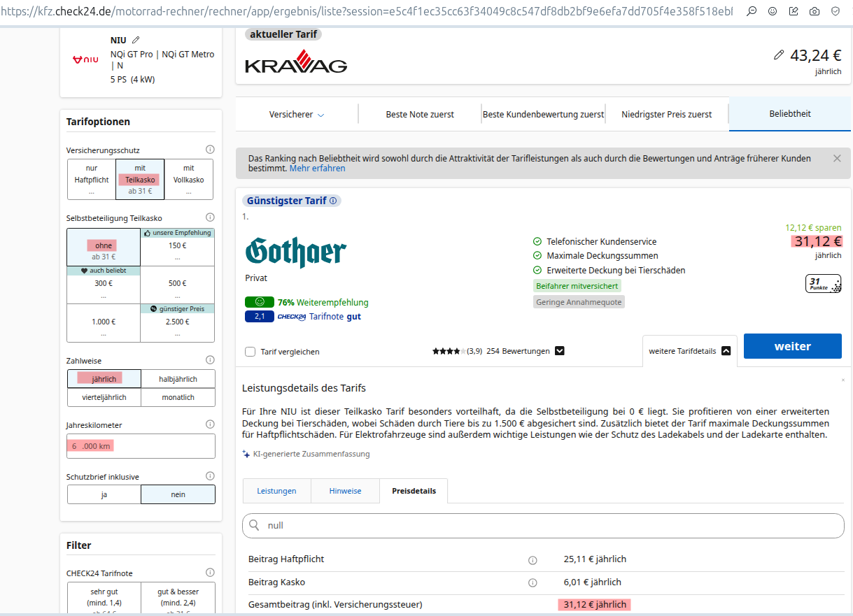Screen dimensions: 853x616
Task: Click the search field in Preisdetails
Action: pos(543,525)
